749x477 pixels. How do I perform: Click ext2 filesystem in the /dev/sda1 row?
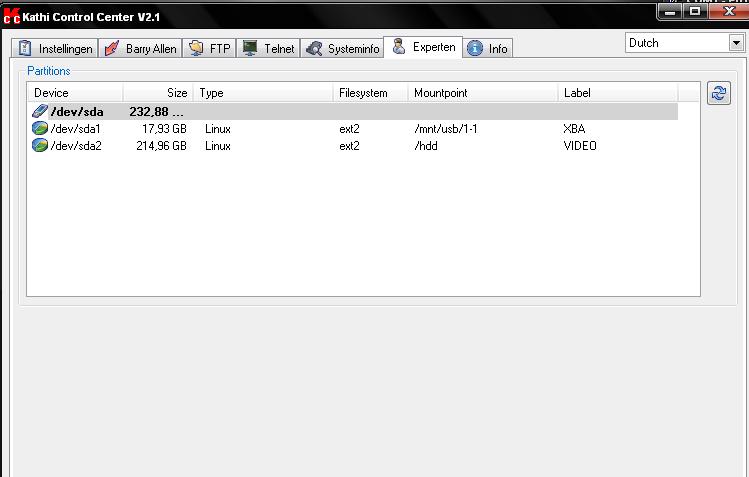pos(349,129)
